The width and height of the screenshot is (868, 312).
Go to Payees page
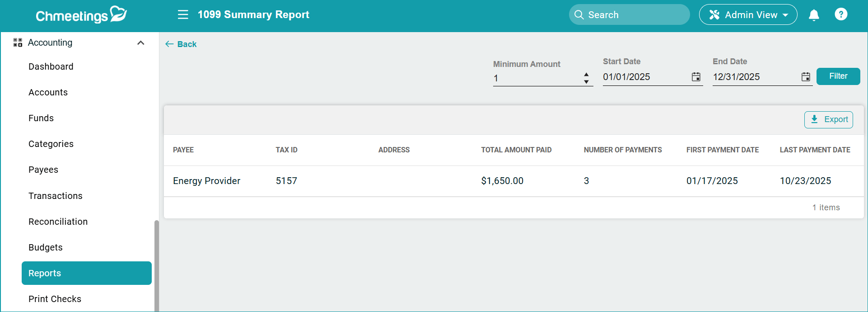tap(43, 170)
